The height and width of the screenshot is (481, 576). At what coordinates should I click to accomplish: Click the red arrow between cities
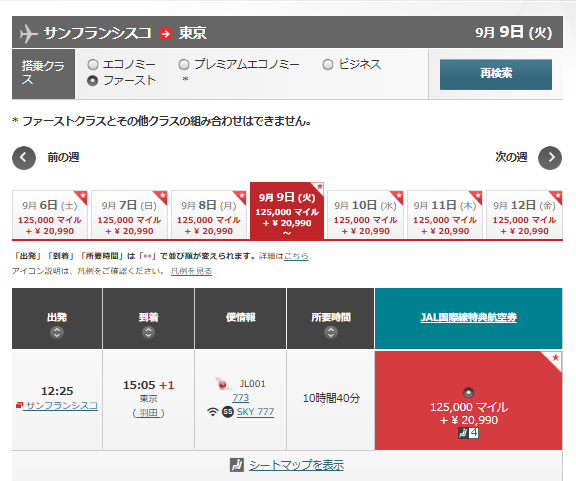[166, 34]
